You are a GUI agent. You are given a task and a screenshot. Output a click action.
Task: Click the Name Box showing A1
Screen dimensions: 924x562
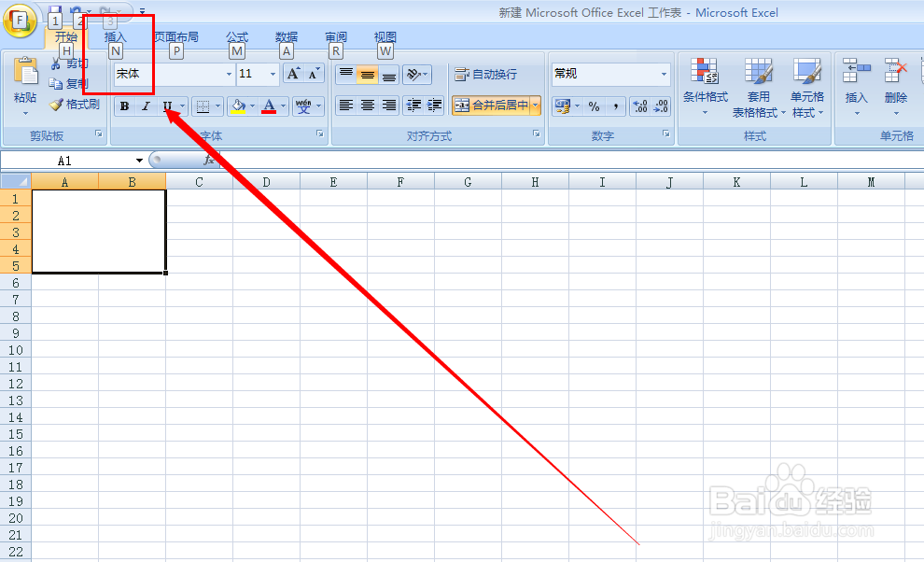pos(67,161)
